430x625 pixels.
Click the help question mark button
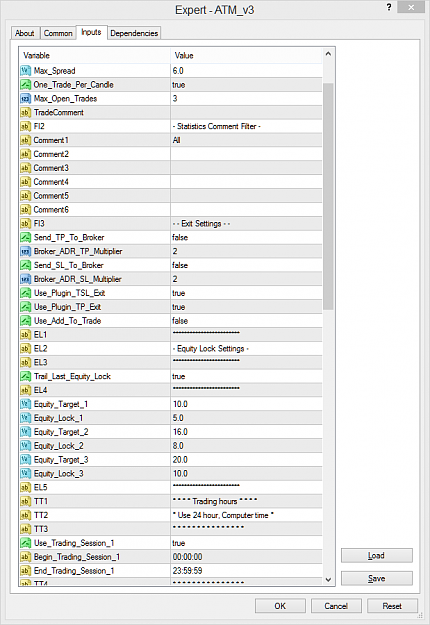pyautogui.click(x=389, y=7)
